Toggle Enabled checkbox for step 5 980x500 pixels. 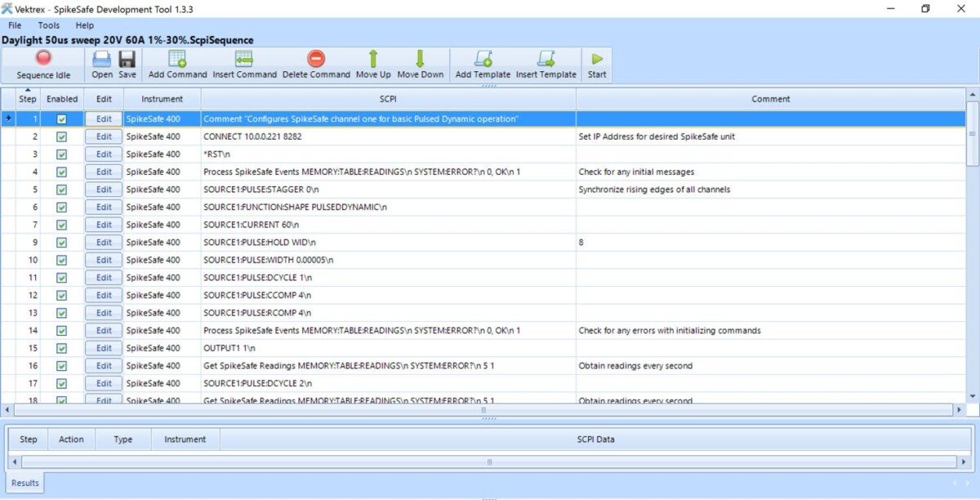pyautogui.click(x=62, y=190)
